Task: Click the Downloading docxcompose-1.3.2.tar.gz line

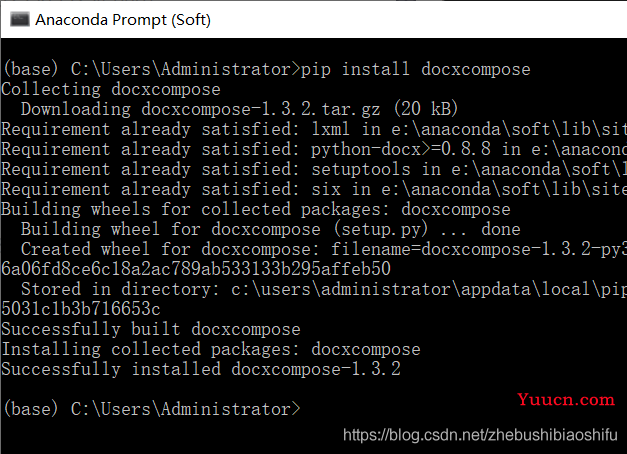Action: point(239,109)
